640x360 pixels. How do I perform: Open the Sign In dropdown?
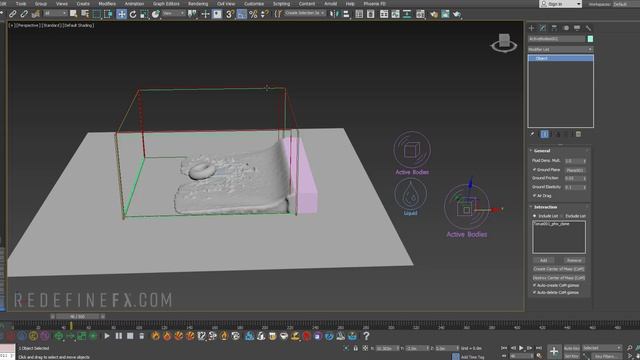560,4
